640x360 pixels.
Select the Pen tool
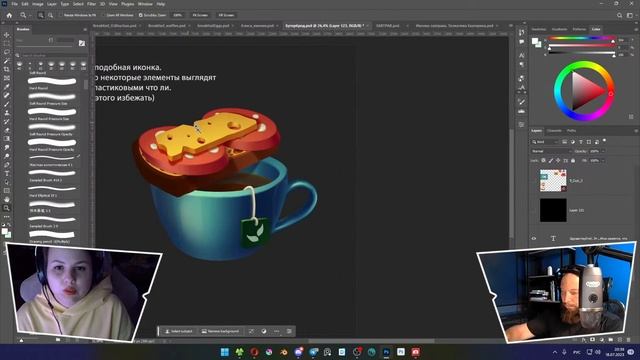click(7, 164)
